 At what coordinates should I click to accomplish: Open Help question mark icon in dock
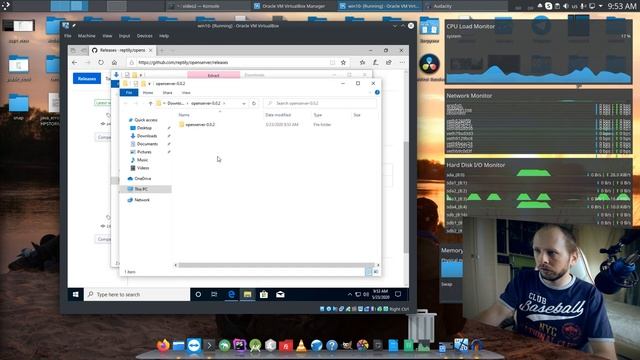pos(332,346)
